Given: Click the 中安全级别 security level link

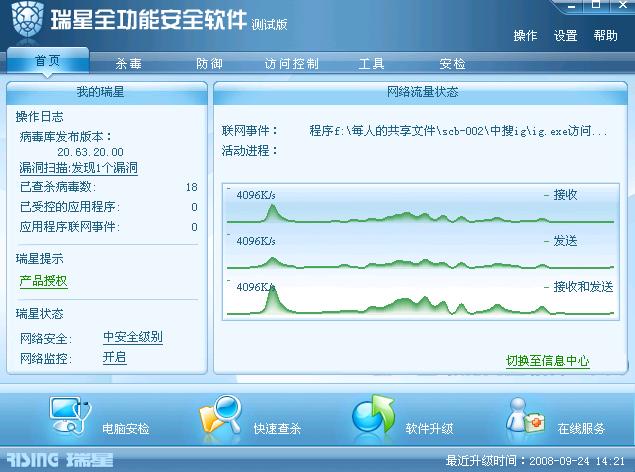Looking at the screenshot, I should coord(133,337).
